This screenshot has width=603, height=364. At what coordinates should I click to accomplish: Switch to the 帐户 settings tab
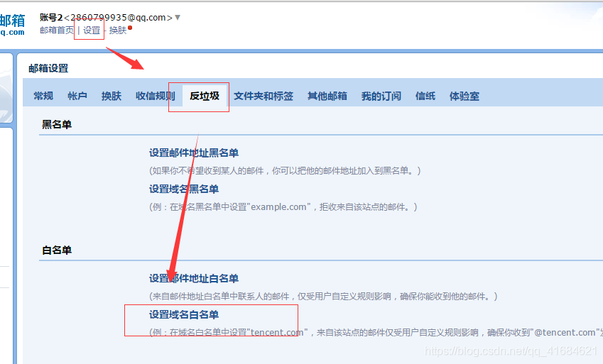(x=77, y=96)
